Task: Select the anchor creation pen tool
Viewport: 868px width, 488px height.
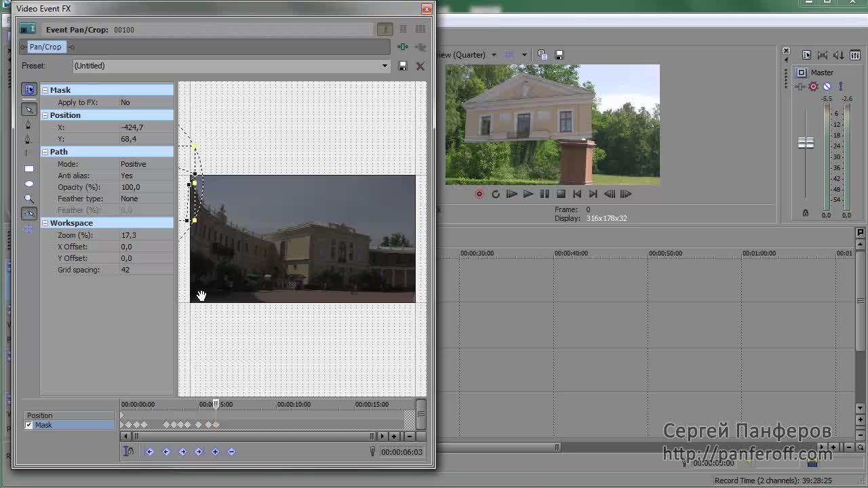Action: pyautogui.click(x=28, y=125)
